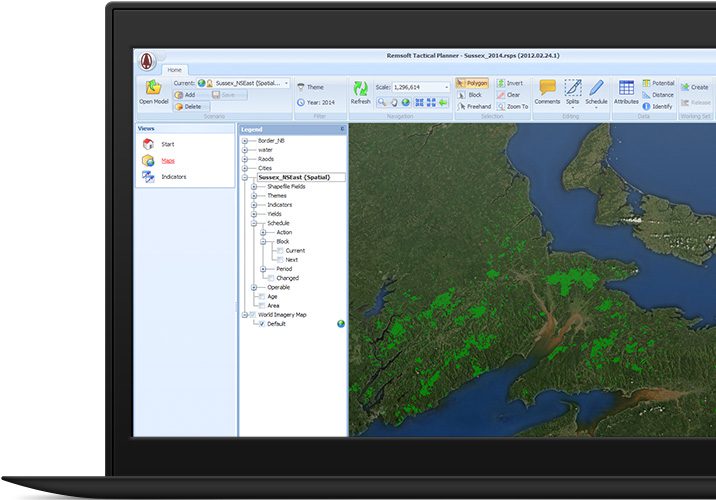This screenshot has height=500, width=716.
Task: Open the Current scenario dropdown
Action: (x=287, y=83)
